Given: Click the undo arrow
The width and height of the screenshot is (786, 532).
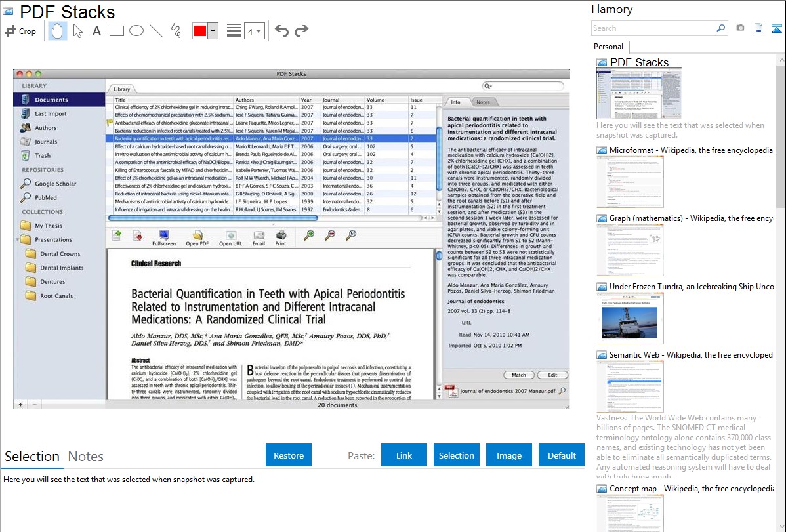Looking at the screenshot, I should pos(281,31).
